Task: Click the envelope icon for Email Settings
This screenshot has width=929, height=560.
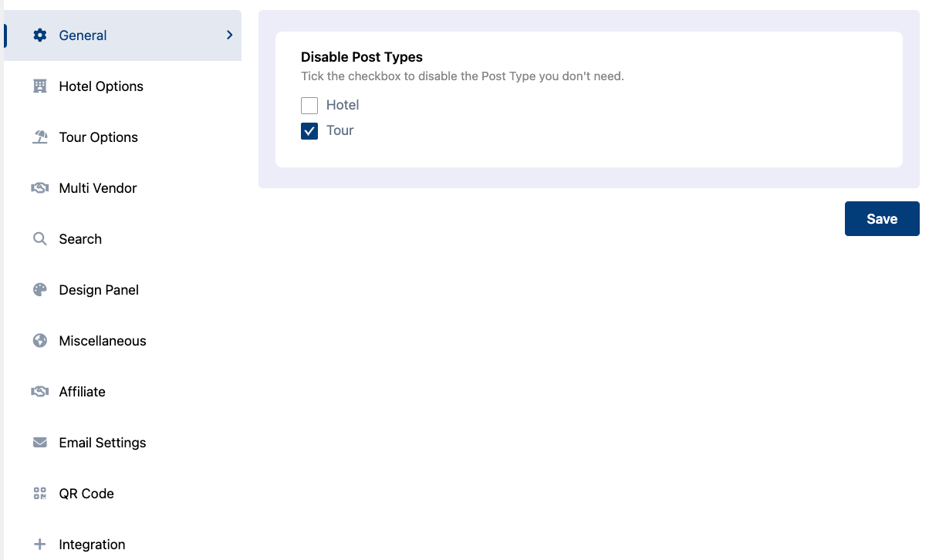Action: (x=40, y=443)
